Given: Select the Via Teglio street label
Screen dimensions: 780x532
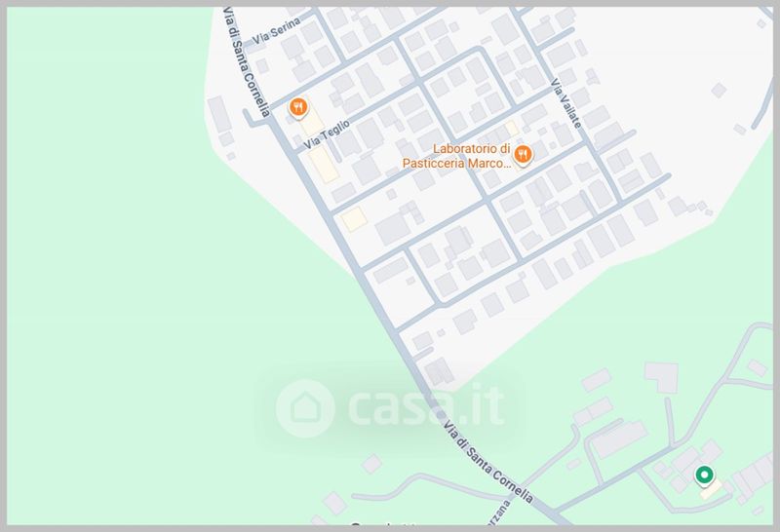Looking at the screenshot, I should (327, 134).
